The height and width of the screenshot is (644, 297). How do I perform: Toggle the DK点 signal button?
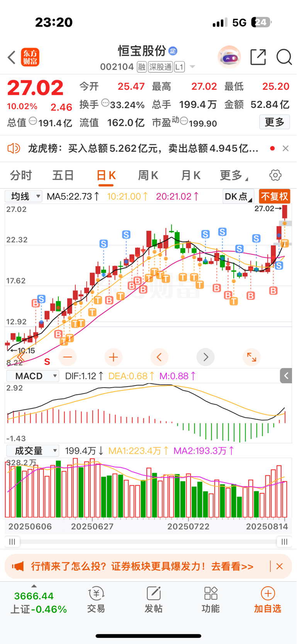pyautogui.click(x=238, y=196)
